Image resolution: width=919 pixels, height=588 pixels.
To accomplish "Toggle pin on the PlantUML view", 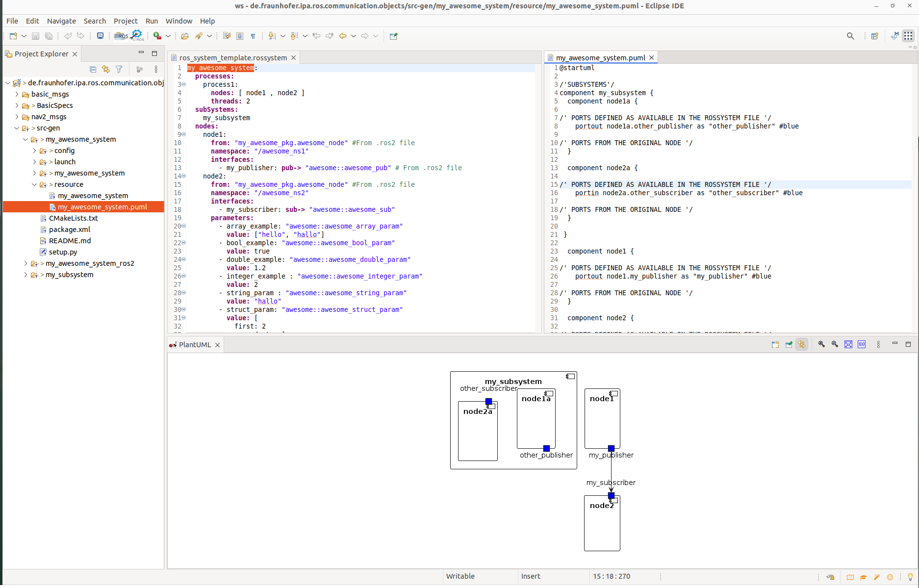I will [x=789, y=344].
